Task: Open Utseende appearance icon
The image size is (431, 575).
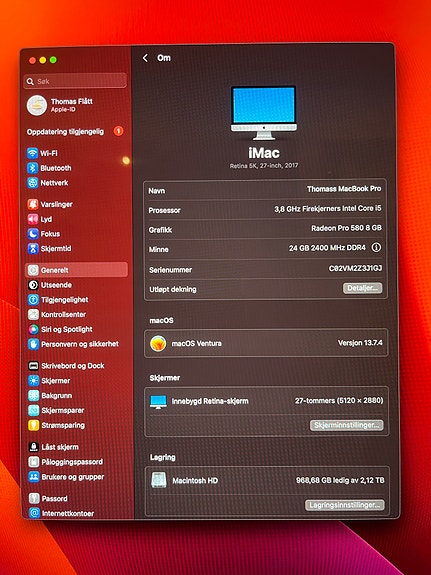Action: (33, 285)
